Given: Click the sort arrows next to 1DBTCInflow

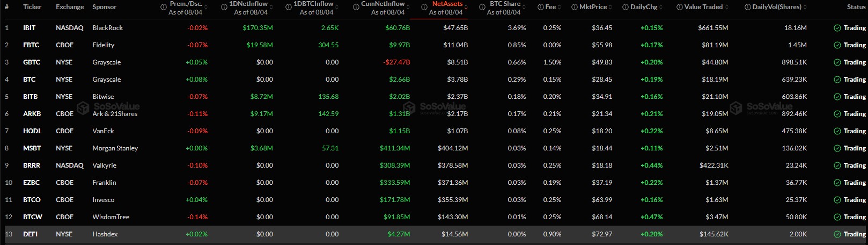Looking at the screenshot, I should coord(337,7).
